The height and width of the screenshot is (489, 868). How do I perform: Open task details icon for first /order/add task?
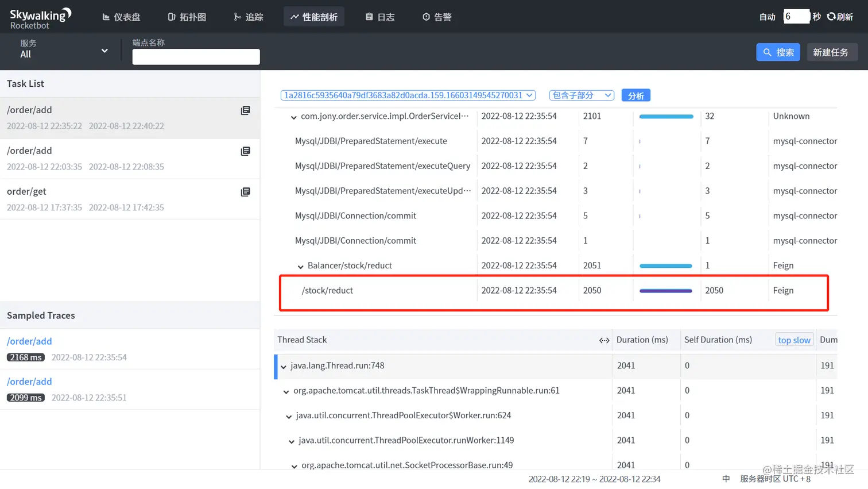245,110
